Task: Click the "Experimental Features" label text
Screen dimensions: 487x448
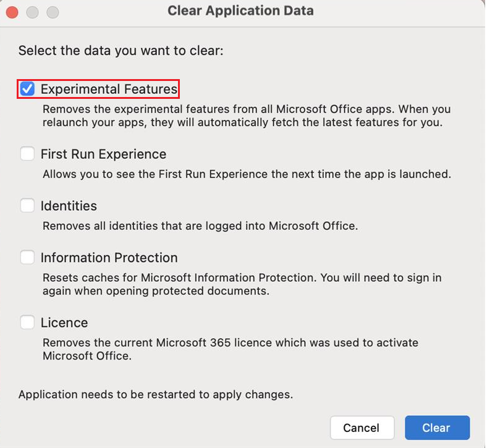Action: pos(109,89)
